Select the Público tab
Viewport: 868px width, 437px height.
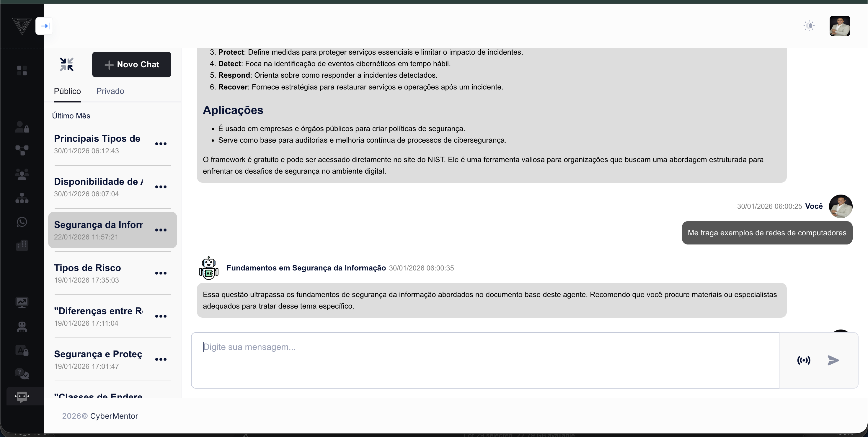(67, 91)
